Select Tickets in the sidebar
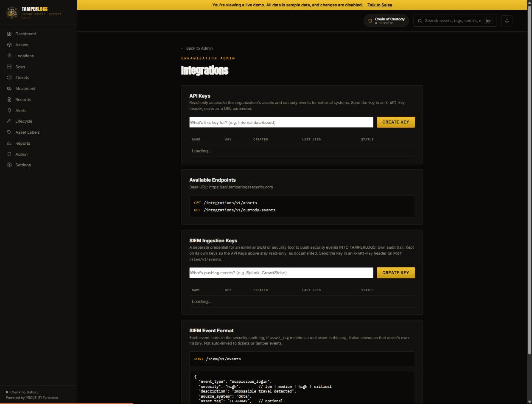Screen dimensions: 532x404 click(38, 78)
